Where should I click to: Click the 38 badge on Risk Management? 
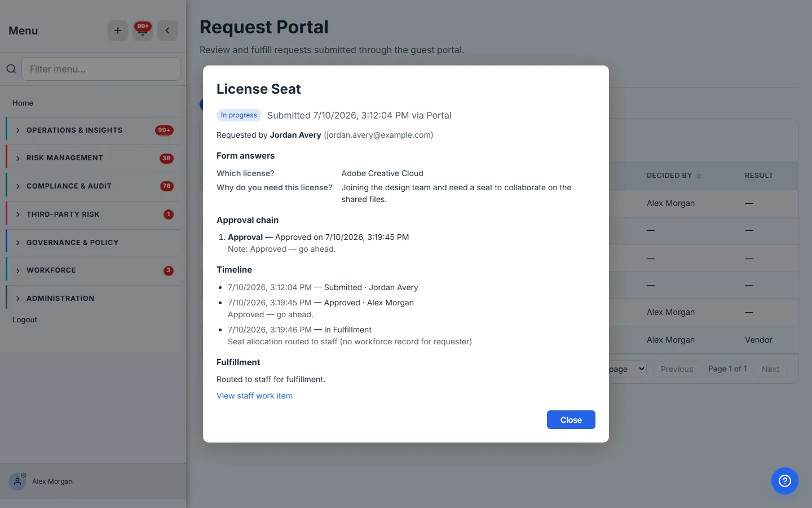[166, 159]
